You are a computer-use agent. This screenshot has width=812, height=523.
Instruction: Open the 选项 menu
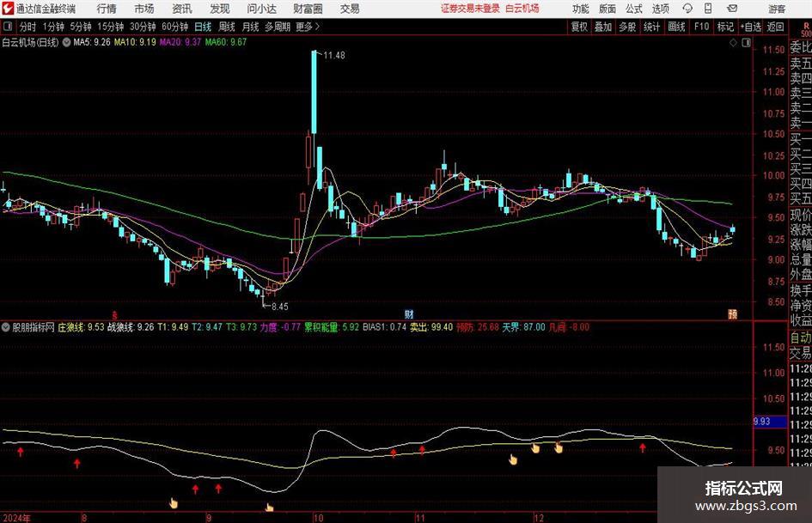[x=660, y=9]
